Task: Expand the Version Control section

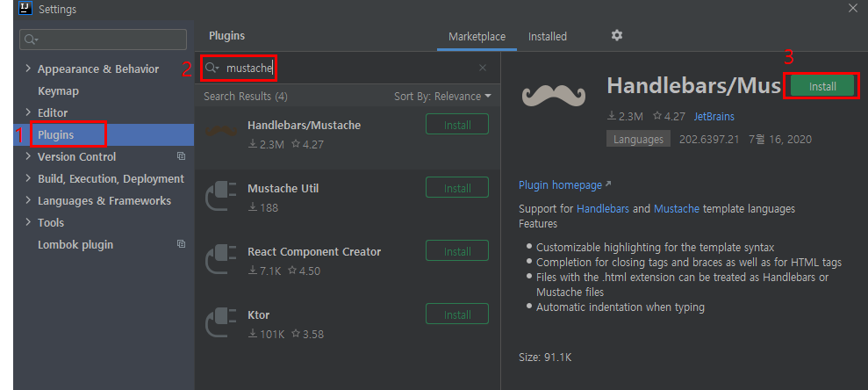Action: tap(28, 156)
